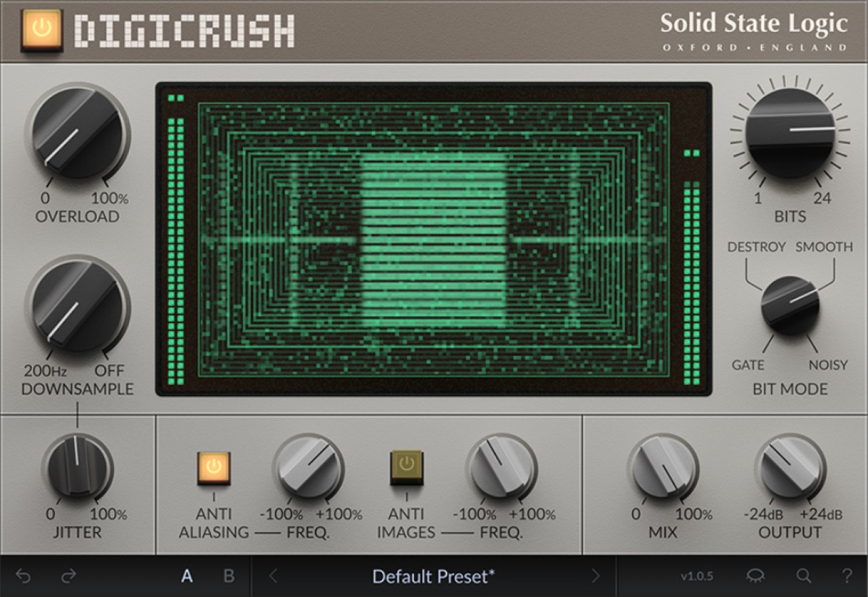This screenshot has width=868, height=597.
Task: Click the green oscilloscope display screen
Action: coord(434,237)
